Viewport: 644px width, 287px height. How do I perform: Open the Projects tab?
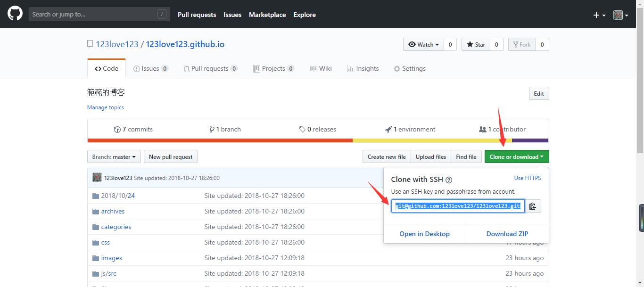(273, 68)
